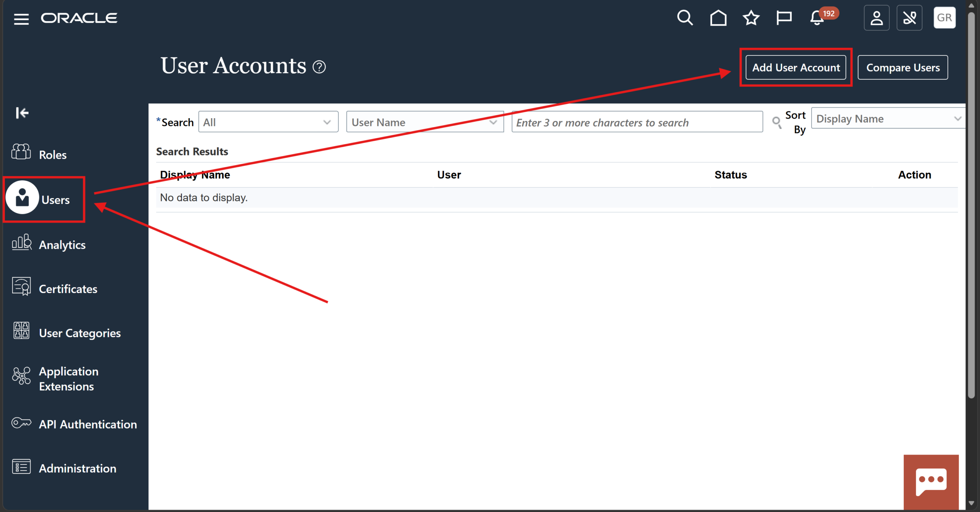The width and height of the screenshot is (980, 512).
Task: Click the Application Extensions icon
Action: [21, 376]
